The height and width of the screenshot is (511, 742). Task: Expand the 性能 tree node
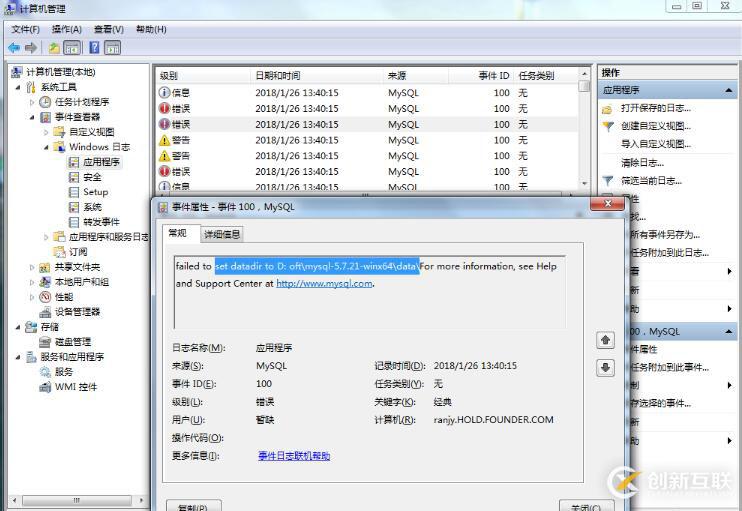(x=32, y=297)
